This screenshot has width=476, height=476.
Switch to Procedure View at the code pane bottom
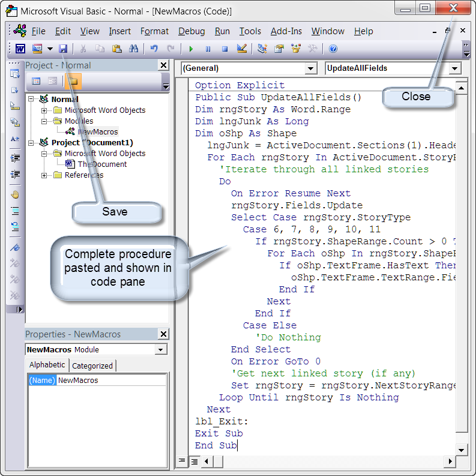(182, 462)
